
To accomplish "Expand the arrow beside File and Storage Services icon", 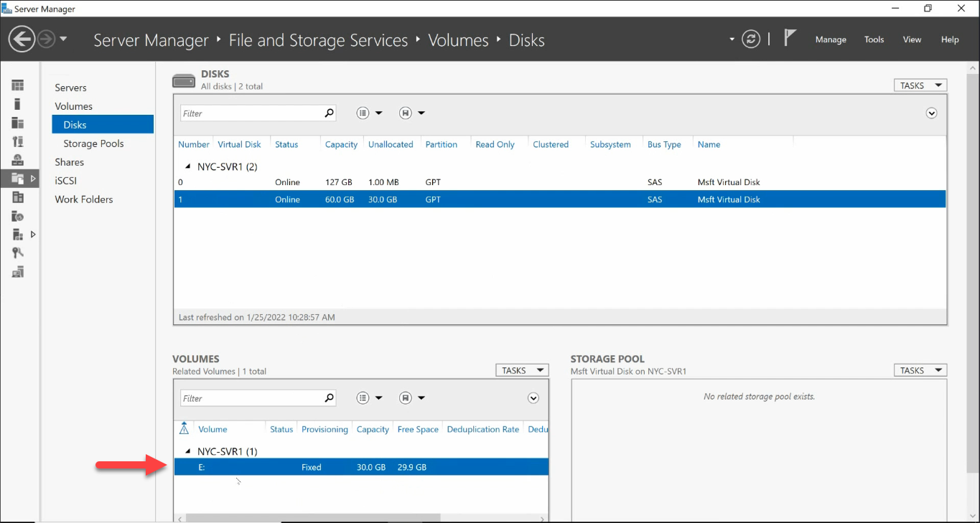I will (33, 178).
